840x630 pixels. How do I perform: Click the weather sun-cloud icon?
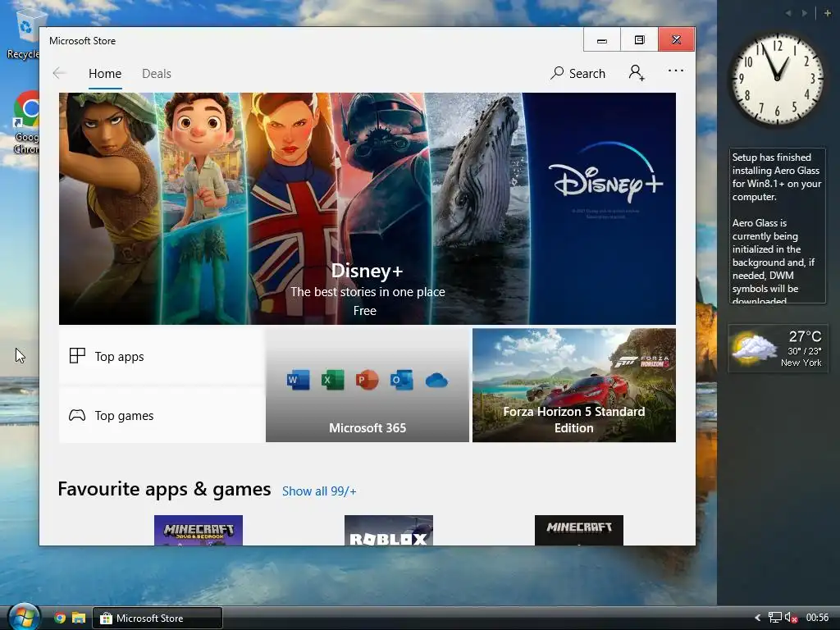pos(754,347)
